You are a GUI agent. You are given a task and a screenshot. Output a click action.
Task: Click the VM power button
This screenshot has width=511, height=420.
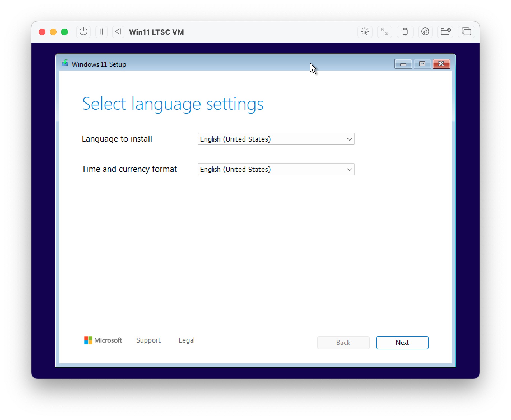[83, 32]
